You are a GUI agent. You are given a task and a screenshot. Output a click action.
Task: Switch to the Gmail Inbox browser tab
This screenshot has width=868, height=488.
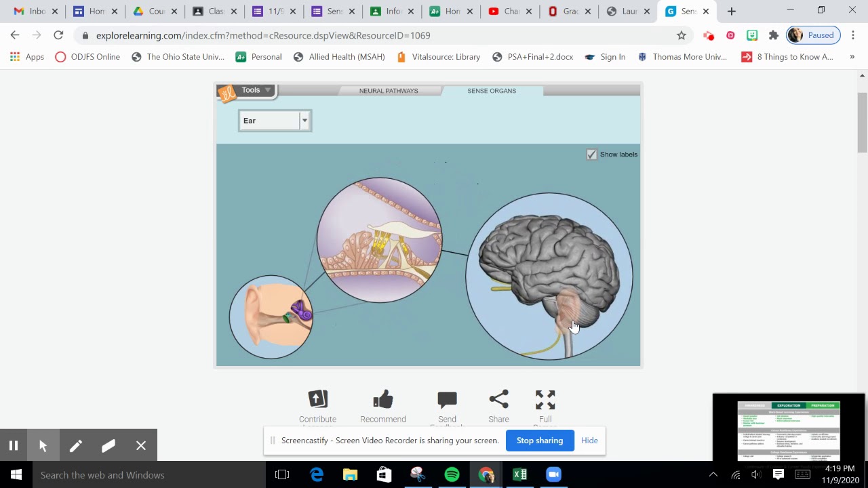tap(35, 12)
